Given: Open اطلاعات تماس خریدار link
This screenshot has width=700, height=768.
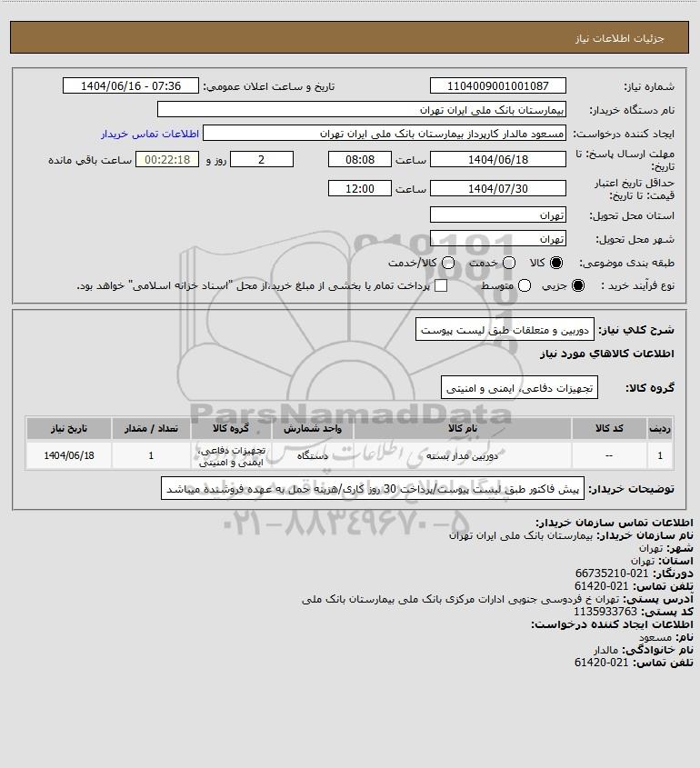Looking at the screenshot, I should click(150, 134).
